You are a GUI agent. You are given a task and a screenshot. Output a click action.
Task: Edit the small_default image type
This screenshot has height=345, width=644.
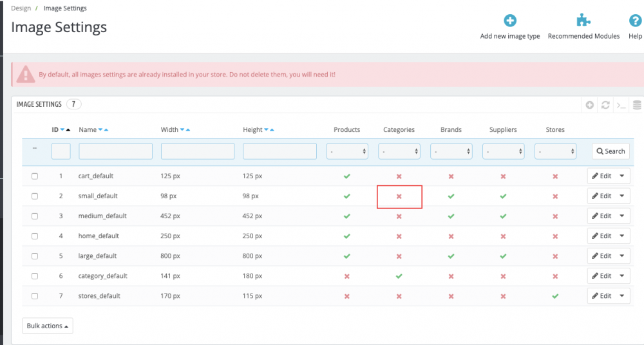coord(601,196)
